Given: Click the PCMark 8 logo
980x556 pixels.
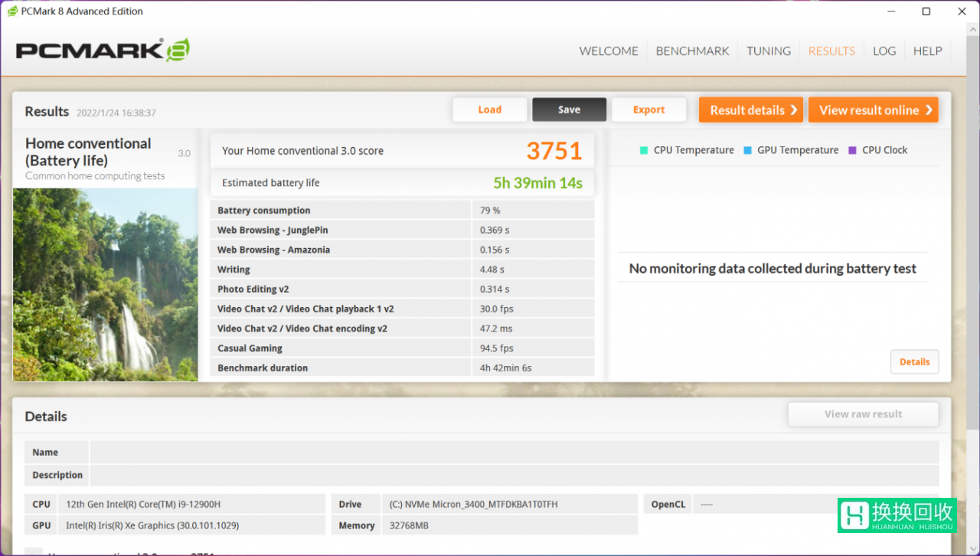Looking at the screenshot, I should click(x=103, y=51).
